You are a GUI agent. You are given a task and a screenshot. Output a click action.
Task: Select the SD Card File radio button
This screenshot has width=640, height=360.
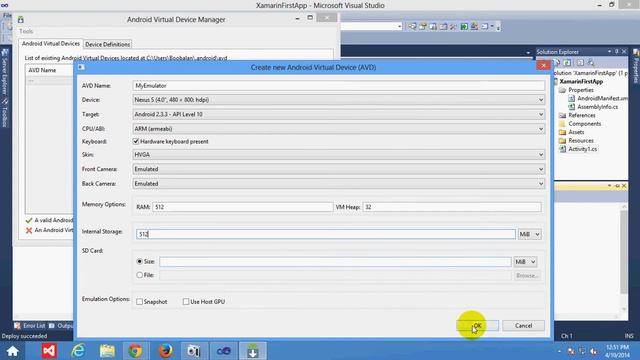pos(140,275)
